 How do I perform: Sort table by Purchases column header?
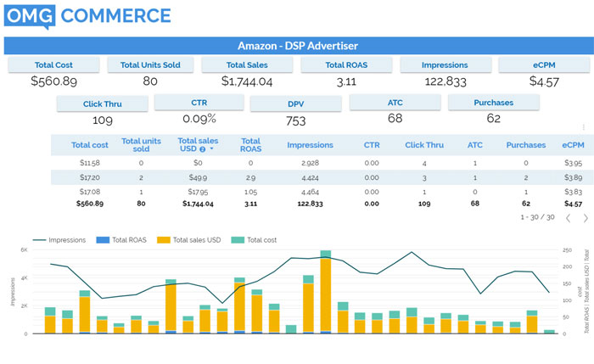click(x=525, y=145)
